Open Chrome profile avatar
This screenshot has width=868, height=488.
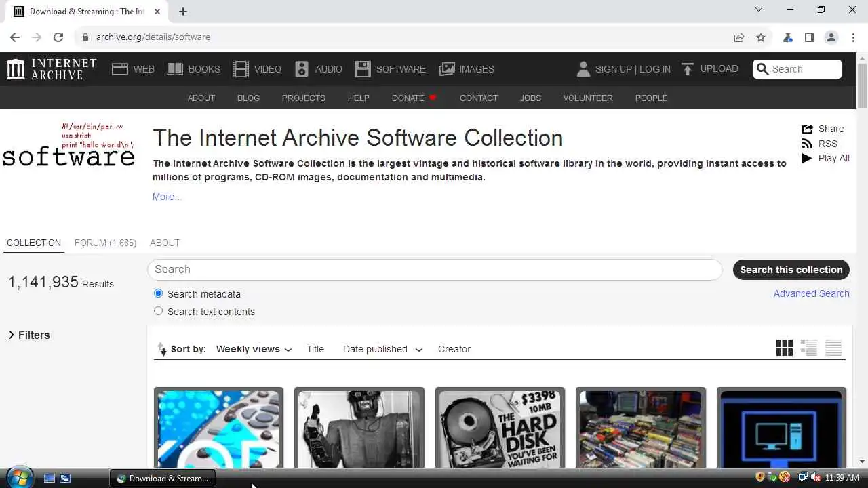click(x=831, y=37)
